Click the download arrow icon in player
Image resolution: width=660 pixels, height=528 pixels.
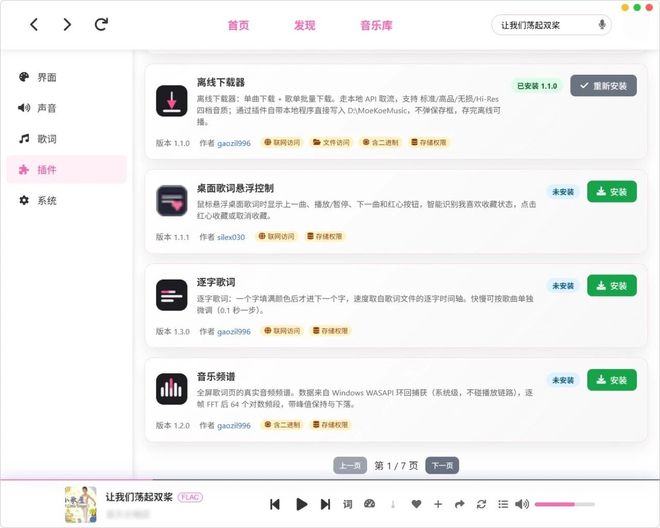(393, 504)
